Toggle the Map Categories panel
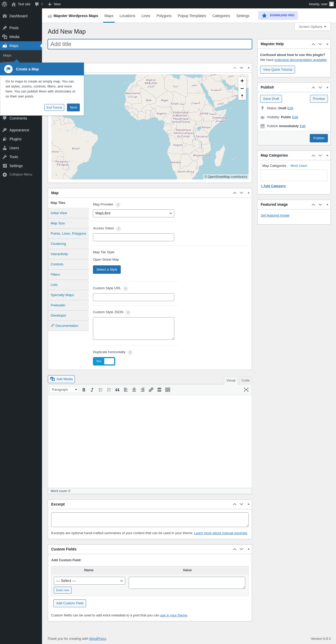This screenshot has width=336, height=644. tap(327, 155)
